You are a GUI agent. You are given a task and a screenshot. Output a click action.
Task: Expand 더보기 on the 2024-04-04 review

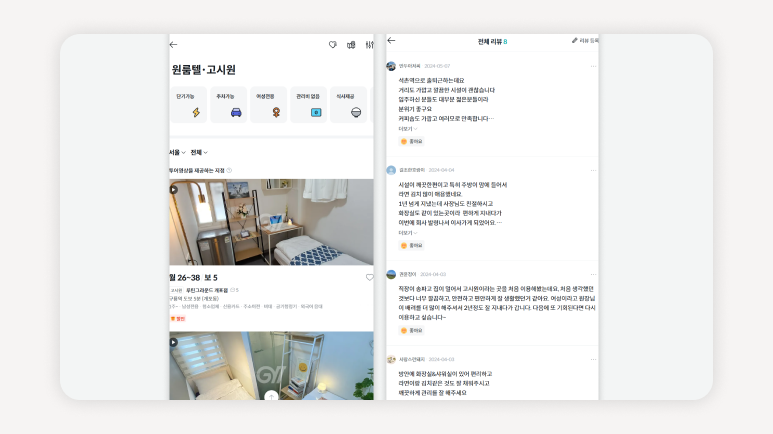pos(408,233)
